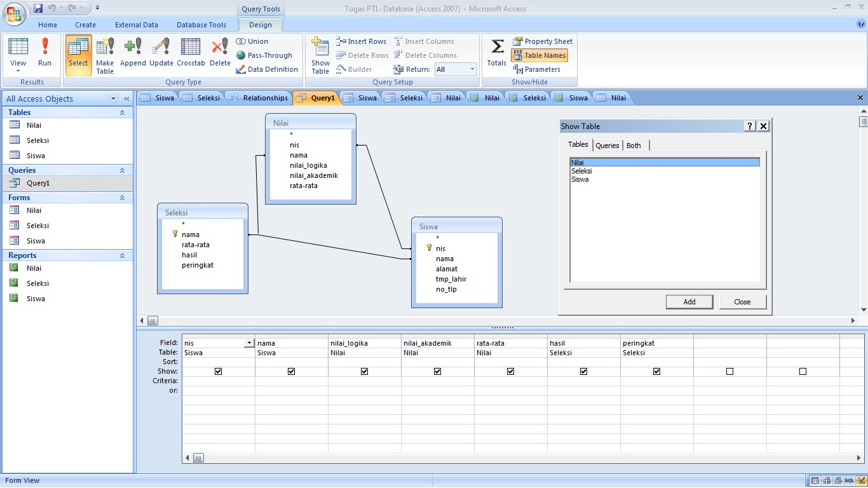The width and height of the screenshot is (868, 488).
Task: Switch to Both tab in Show Table
Action: (x=634, y=146)
